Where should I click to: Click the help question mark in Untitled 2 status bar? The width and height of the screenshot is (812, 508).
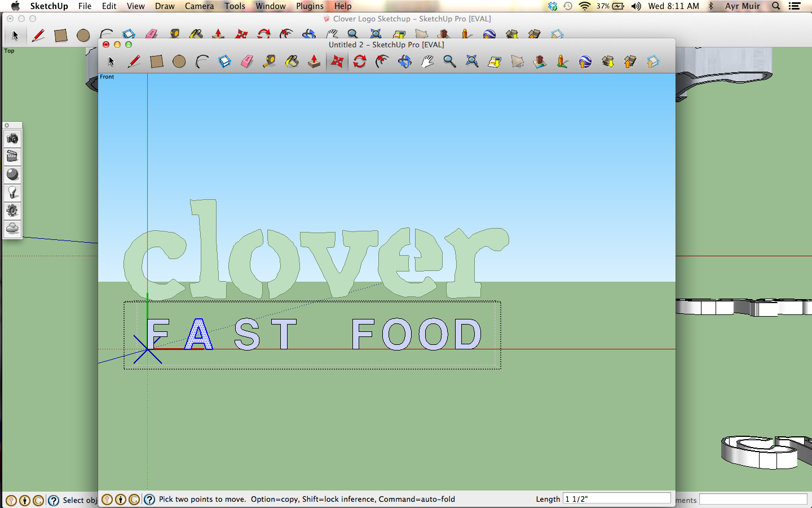149,500
